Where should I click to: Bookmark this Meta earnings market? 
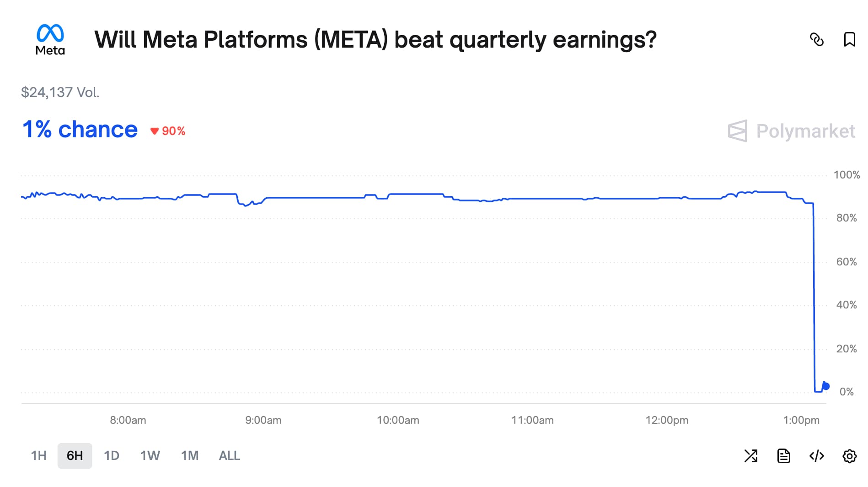pos(849,40)
